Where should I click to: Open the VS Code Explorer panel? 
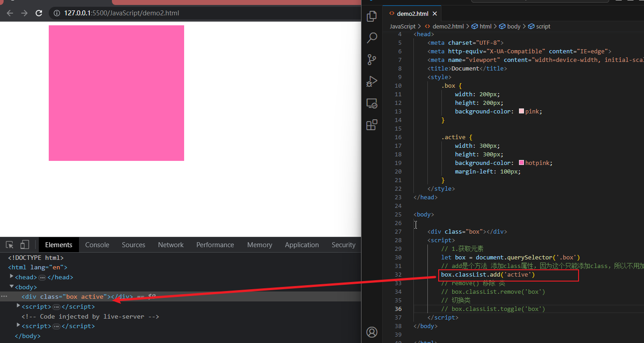[372, 16]
